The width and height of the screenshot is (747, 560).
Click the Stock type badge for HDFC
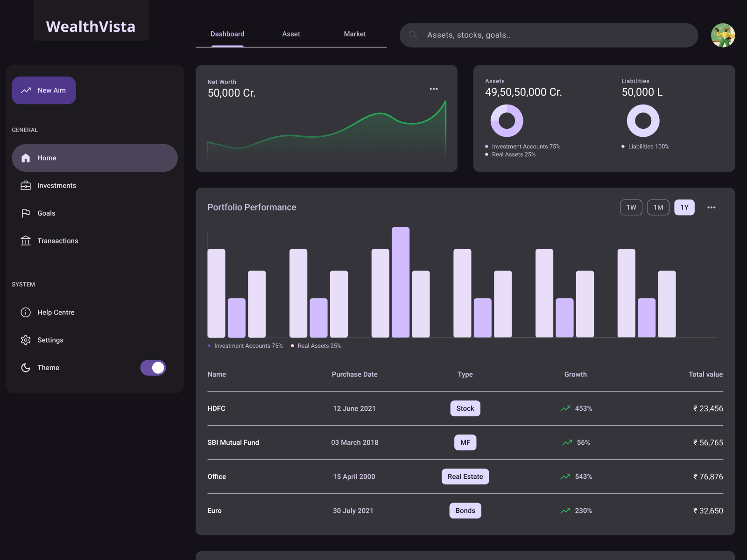click(465, 408)
